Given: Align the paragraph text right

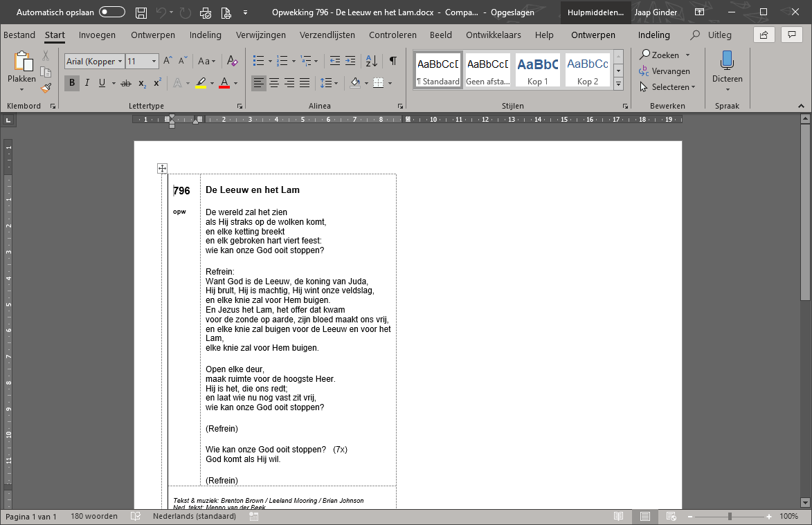Looking at the screenshot, I should 289,83.
